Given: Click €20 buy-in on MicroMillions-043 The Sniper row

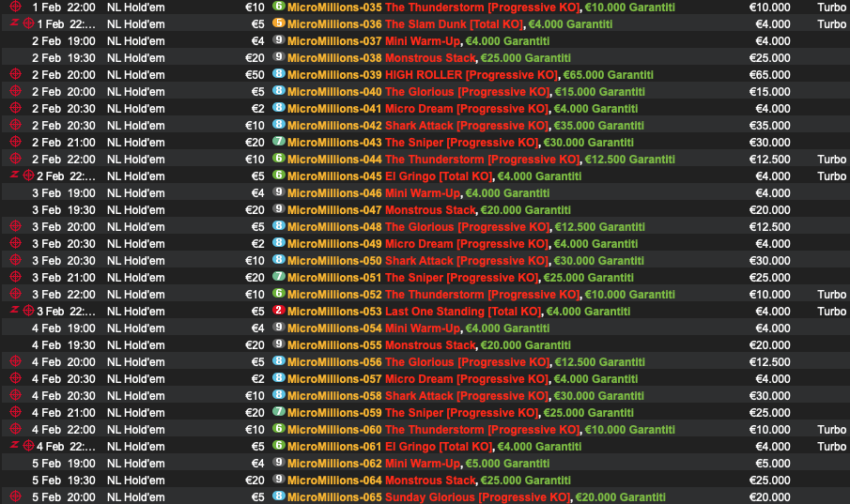Looking at the screenshot, I should (x=255, y=143).
